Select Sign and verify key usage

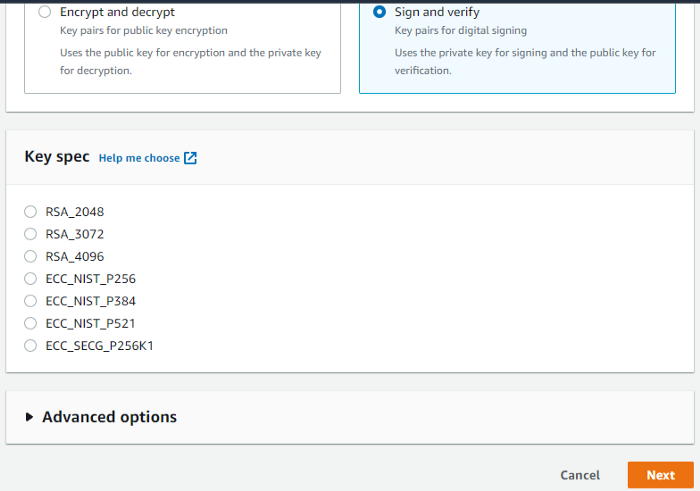point(380,13)
